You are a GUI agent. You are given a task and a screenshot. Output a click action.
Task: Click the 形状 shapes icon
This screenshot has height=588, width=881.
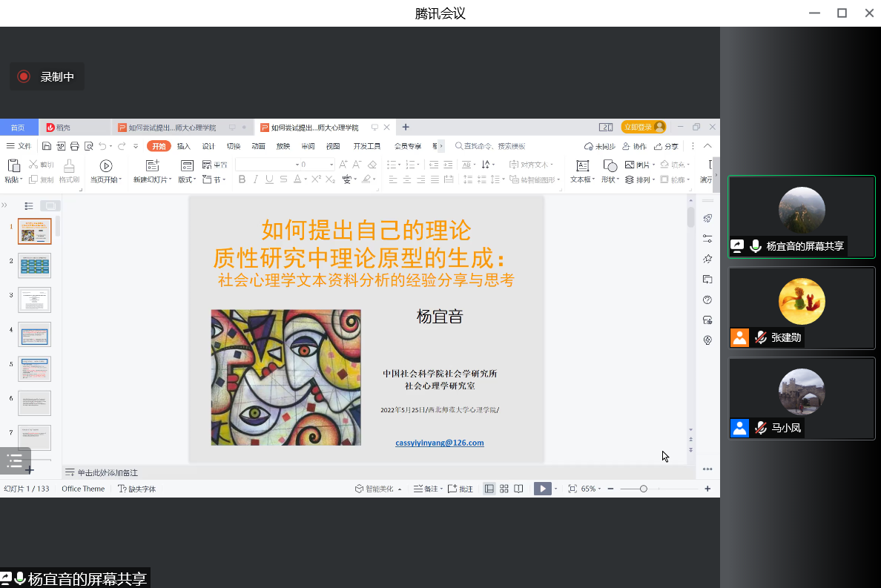coord(610,166)
